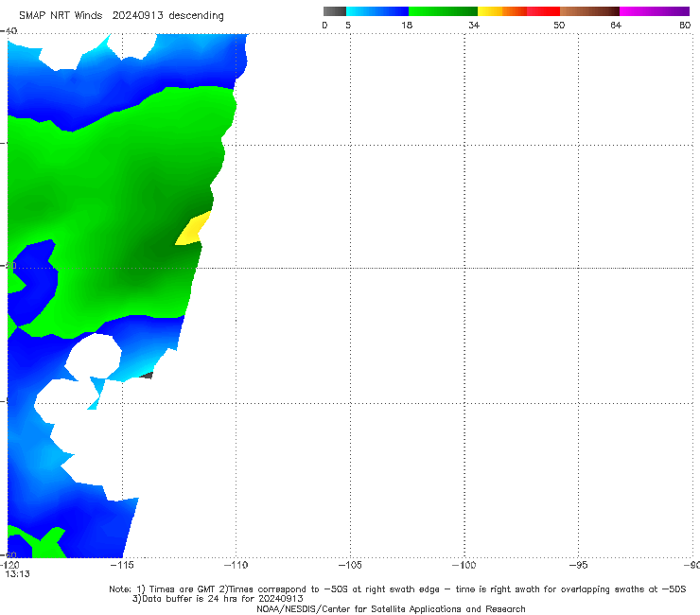Click the "Data buffer is 24 hrs" note
The image size is (700, 615).
point(218,599)
